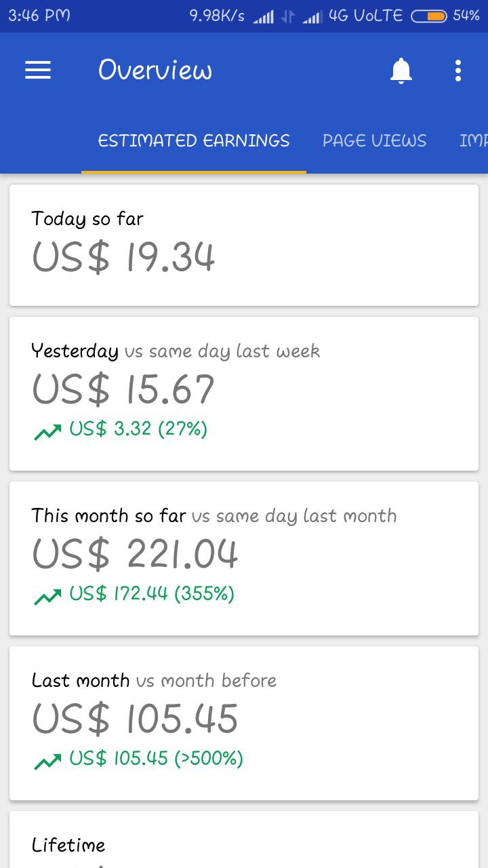
Task: Open the Last month earnings card
Action: [x=244, y=723]
